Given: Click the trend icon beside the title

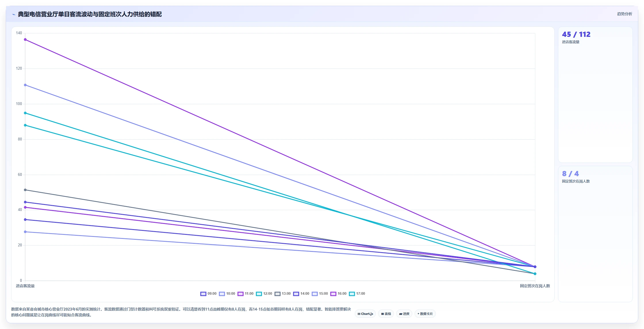Looking at the screenshot, I should click(14, 14).
